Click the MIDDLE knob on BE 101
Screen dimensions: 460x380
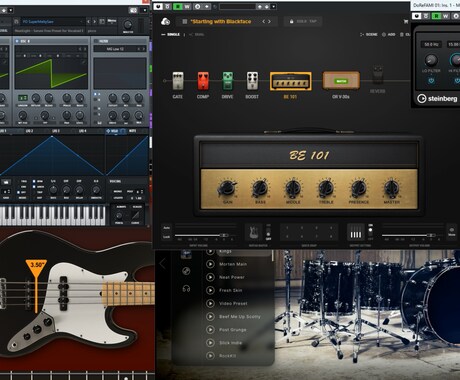(293, 188)
